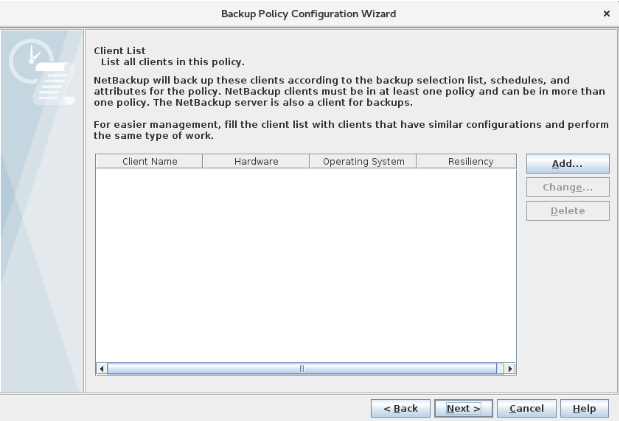The height and width of the screenshot is (421, 619).
Task: Click the left arrow of the horizontal scrollbar
Action: click(x=101, y=368)
